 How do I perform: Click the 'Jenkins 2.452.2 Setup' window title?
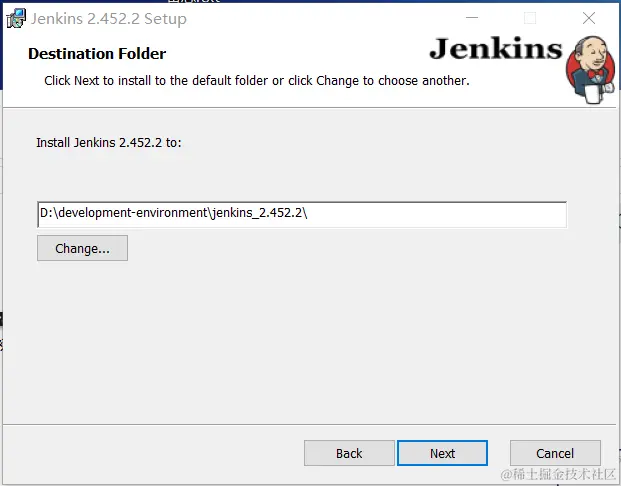pyautogui.click(x=109, y=19)
